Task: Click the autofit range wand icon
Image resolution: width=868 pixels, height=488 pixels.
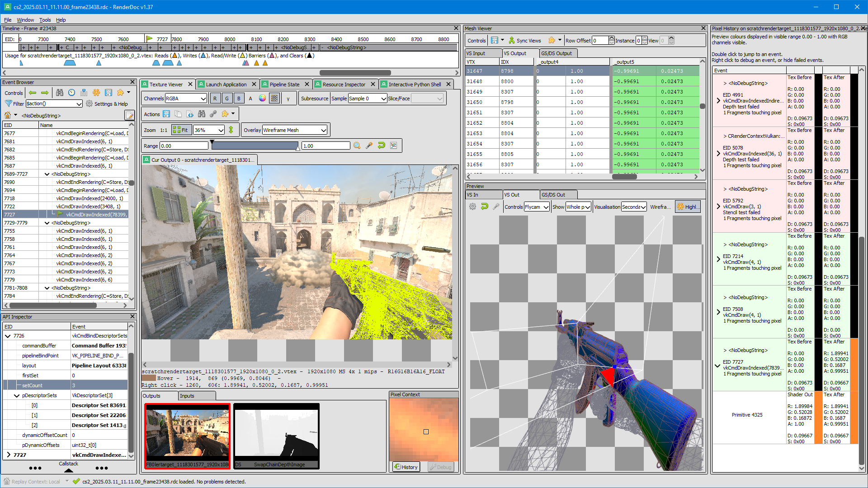Action: (x=369, y=145)
